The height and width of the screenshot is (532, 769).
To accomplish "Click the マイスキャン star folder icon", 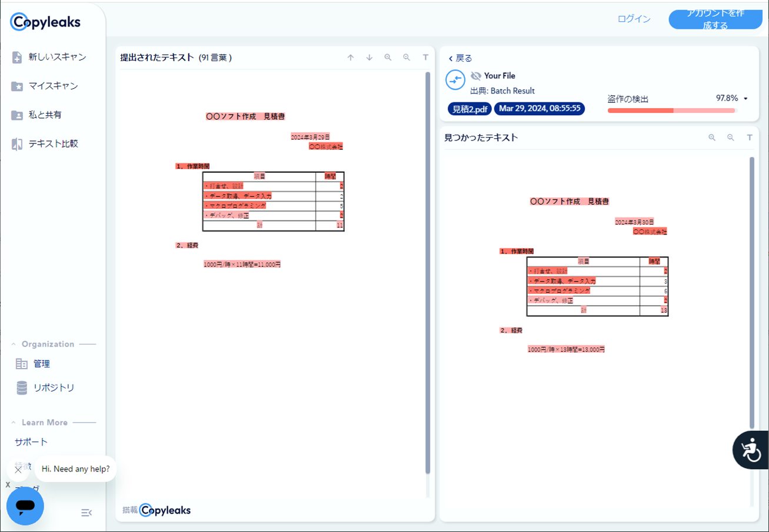I will click(17, 86).
